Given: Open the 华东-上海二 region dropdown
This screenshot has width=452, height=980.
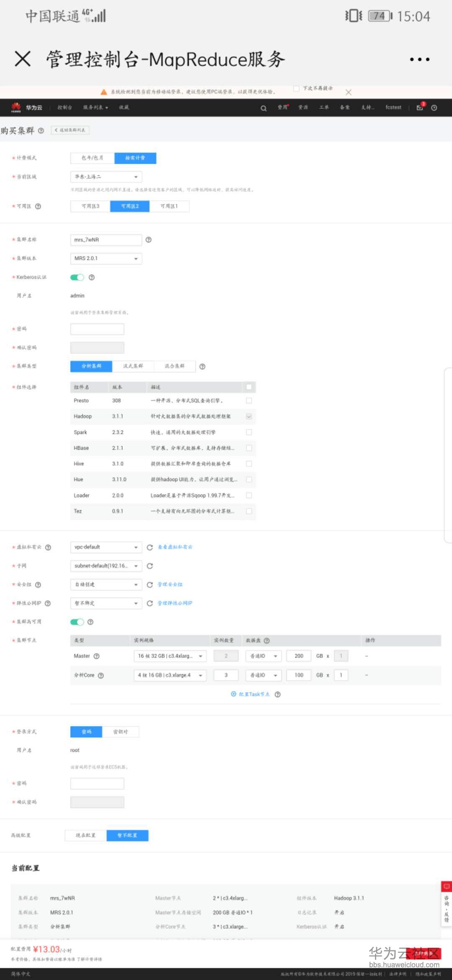Looking at the screenshot, I should coord(106,177).
